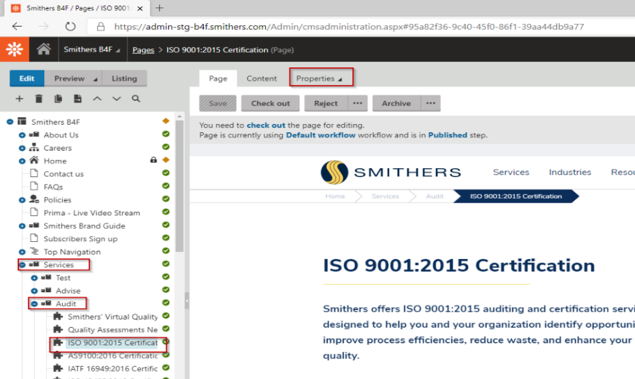The height and width of the screenshot is (379, 635).
Task: Select IATF 16949:2016 Certific tree item
Action: pyautogui.click(x=113, y=368)
